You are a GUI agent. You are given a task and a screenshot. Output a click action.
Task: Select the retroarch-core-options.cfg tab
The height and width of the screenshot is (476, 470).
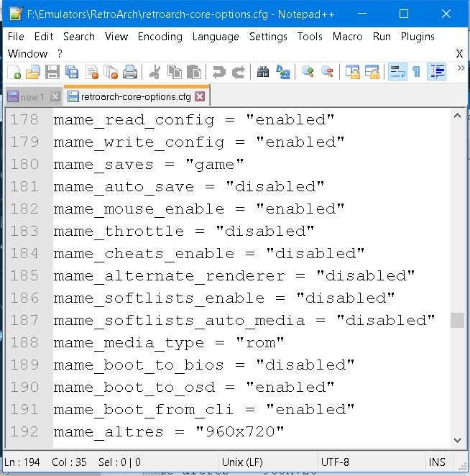coord(136,96)
